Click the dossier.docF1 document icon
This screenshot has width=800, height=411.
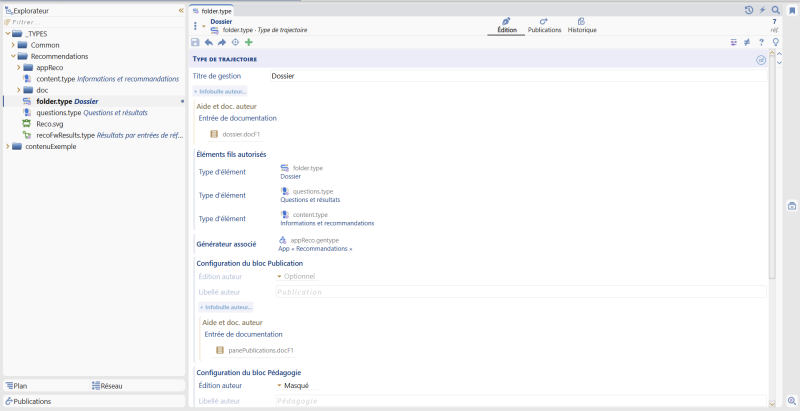coord(214,134)
